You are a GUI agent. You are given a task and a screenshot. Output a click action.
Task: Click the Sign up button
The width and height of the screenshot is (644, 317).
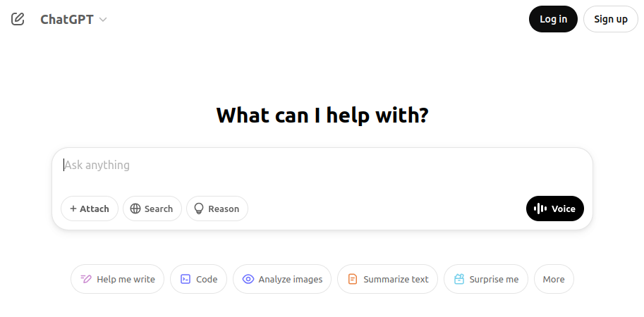[610, 19]
